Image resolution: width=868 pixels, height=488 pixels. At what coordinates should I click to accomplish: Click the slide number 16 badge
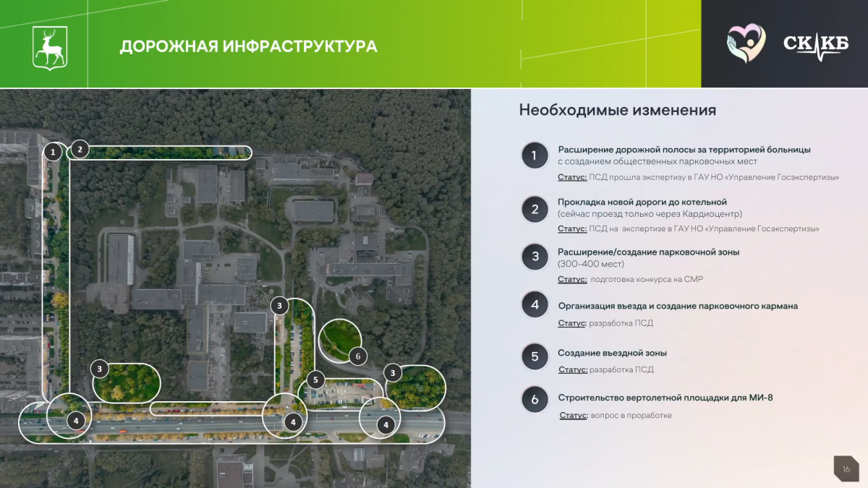point(846,469)
